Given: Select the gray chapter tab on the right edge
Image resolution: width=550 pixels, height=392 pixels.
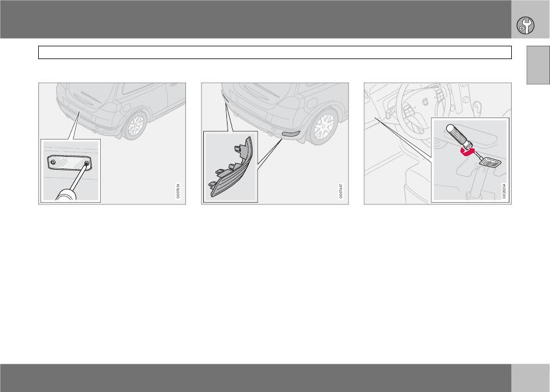Looking at the screenshot, I should click(538, 65).
